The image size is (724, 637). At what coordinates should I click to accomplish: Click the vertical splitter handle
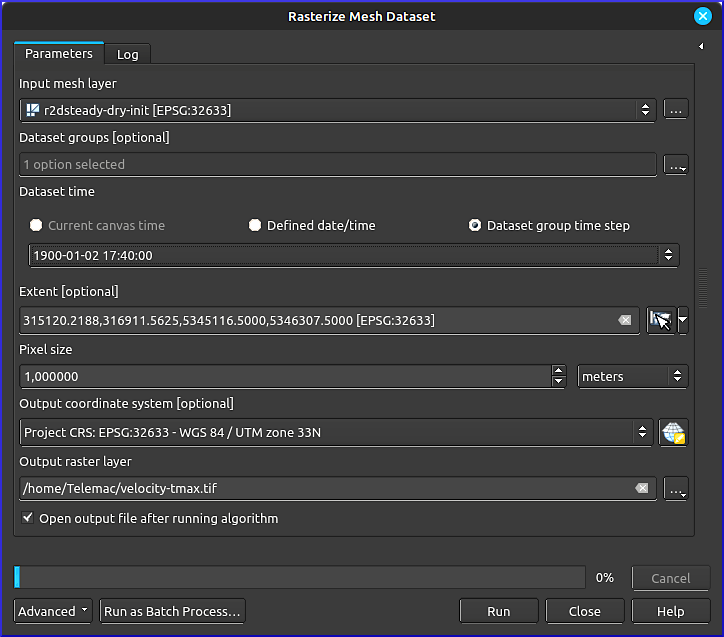coord(703,288)
